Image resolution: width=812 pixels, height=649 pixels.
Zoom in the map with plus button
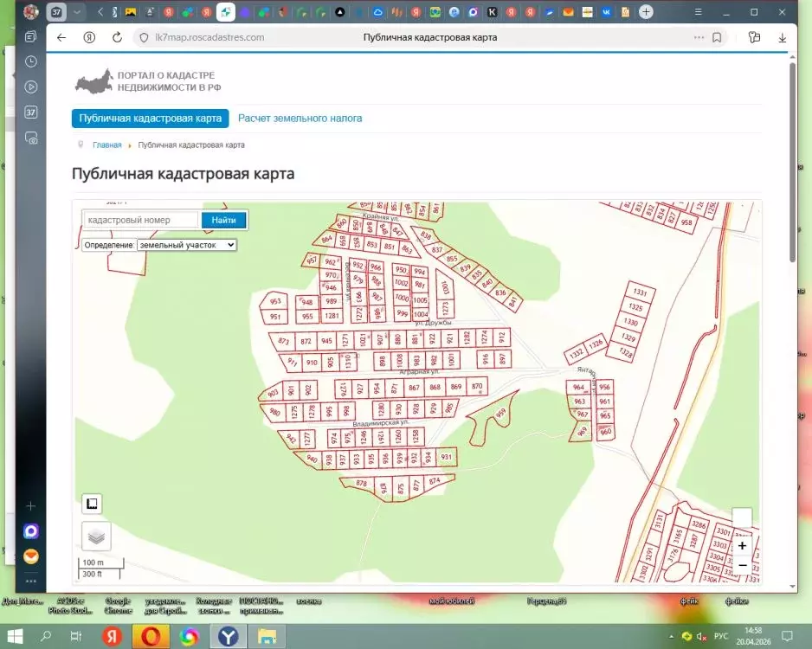click(x=742, y=546)
